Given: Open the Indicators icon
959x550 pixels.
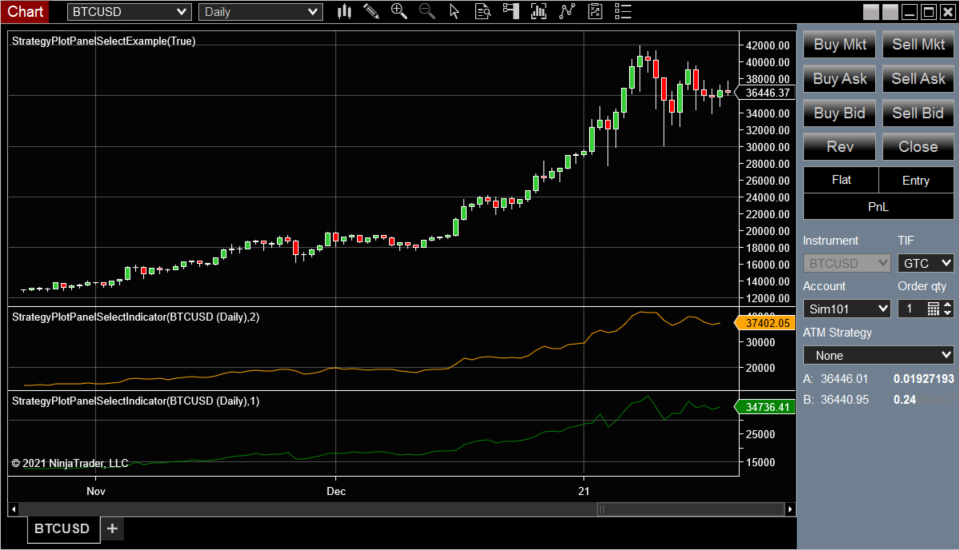Looking at the screenshot, I should tap(567, 12).
